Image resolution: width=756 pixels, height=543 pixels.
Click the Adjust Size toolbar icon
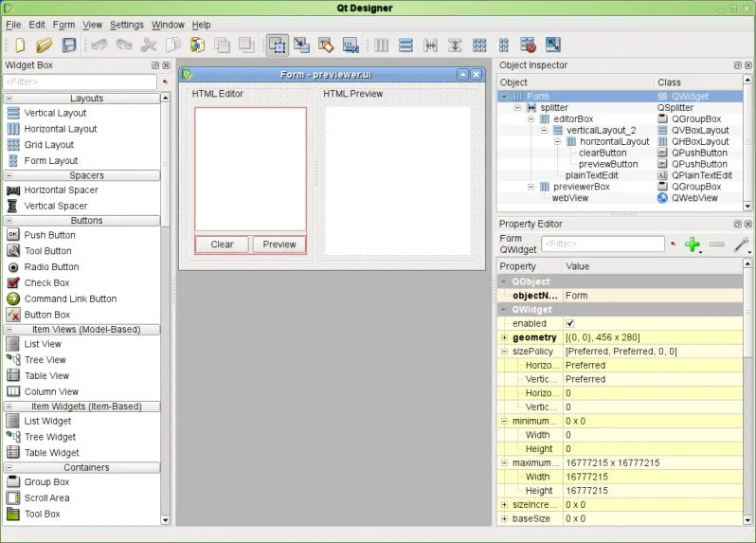click(x=553, y=45)
